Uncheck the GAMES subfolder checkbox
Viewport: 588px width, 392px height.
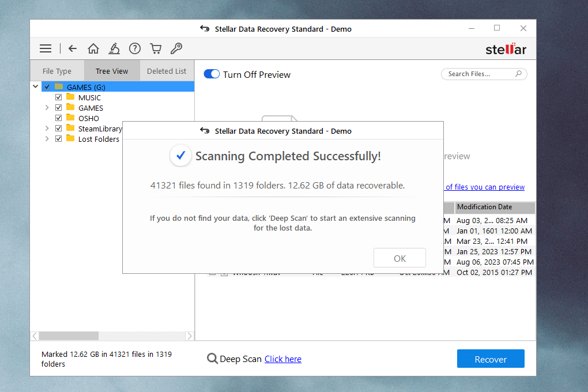pyautogui.click(x=58, y=108)
